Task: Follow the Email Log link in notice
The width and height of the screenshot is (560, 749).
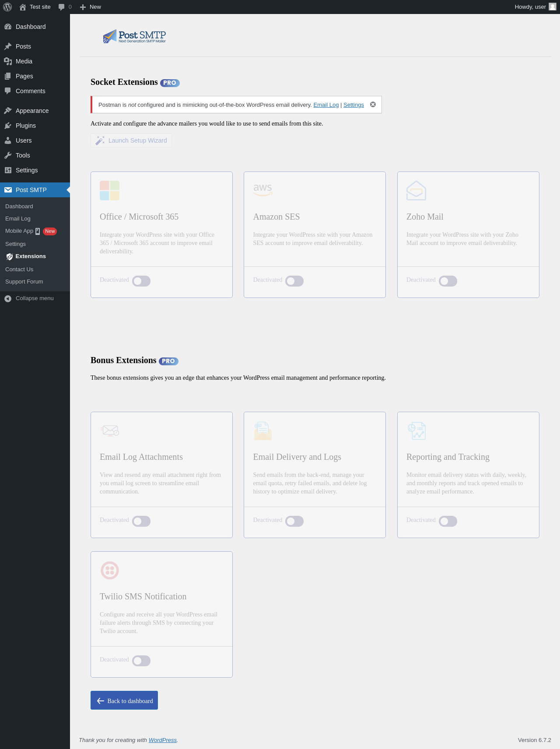Action: coord(326,105)
